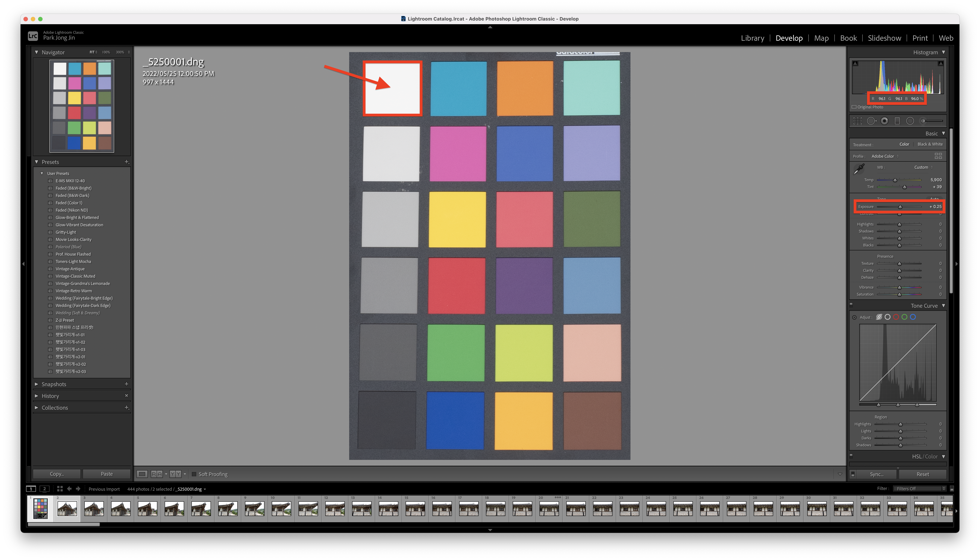Add a new preset with plus icon
The image size is (980, 560).
click(x=127, y=162)
